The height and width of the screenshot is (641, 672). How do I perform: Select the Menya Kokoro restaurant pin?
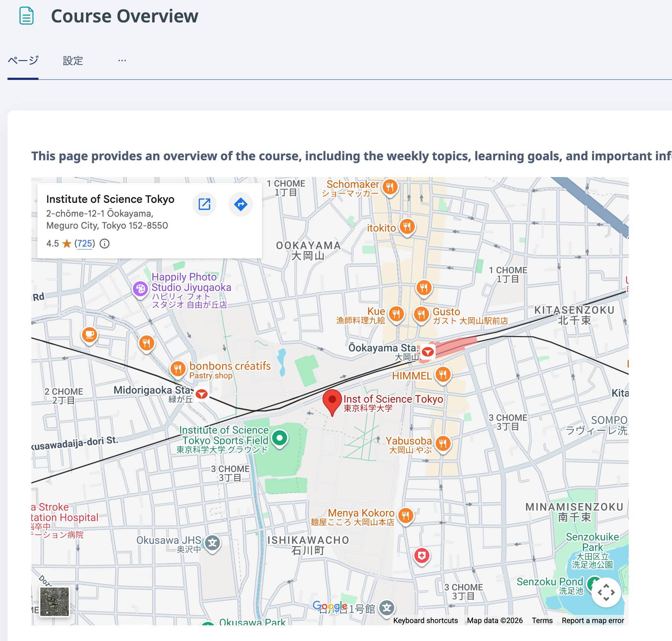coord(405,516)
